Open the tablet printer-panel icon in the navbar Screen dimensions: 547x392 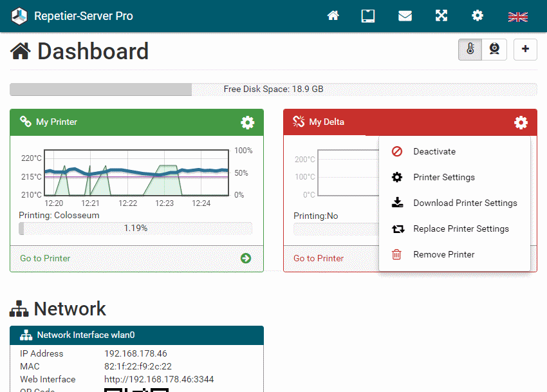pos(368,15)
